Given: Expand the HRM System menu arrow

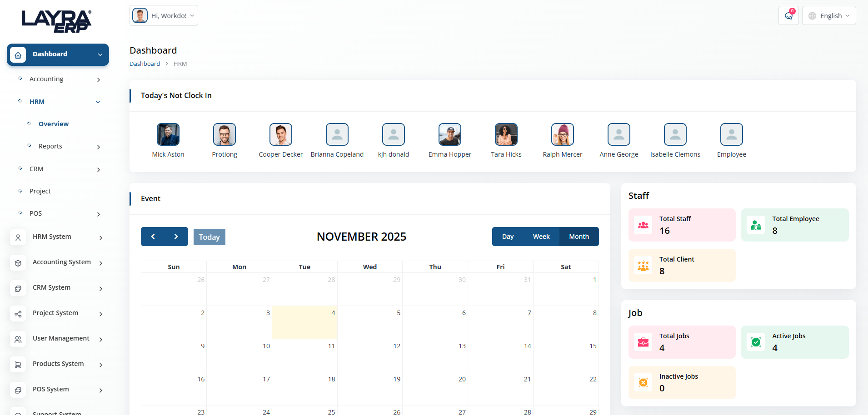Looking at the screenshot, I should pos(101,238).
